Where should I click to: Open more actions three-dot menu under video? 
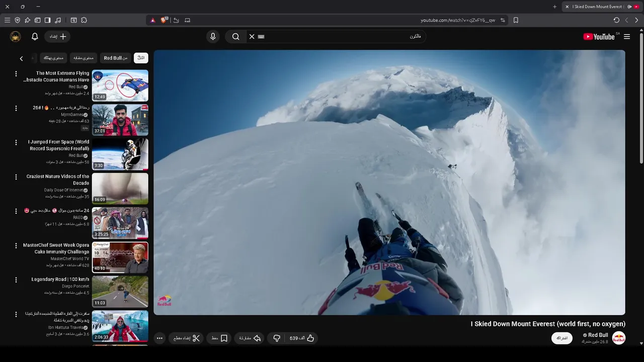point(159,338)
